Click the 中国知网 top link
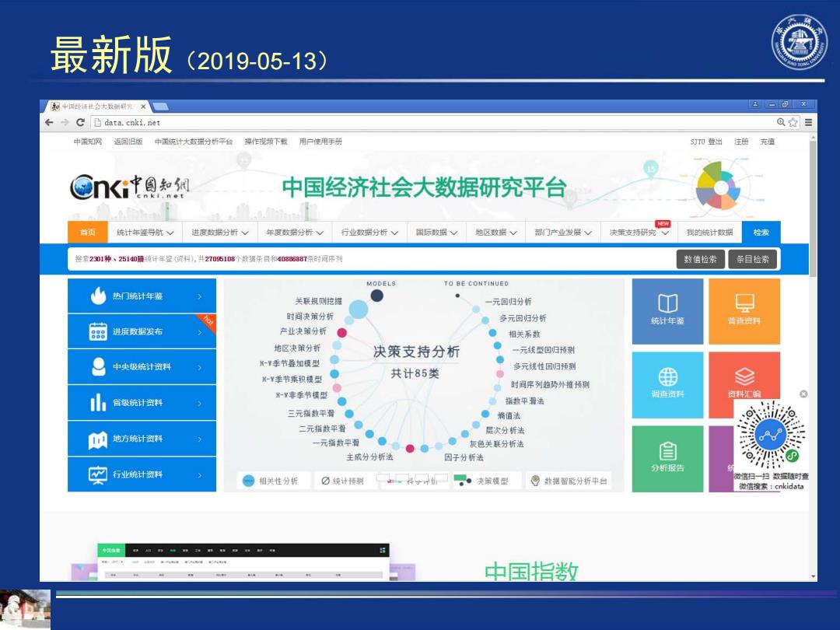 coord(88,142)
